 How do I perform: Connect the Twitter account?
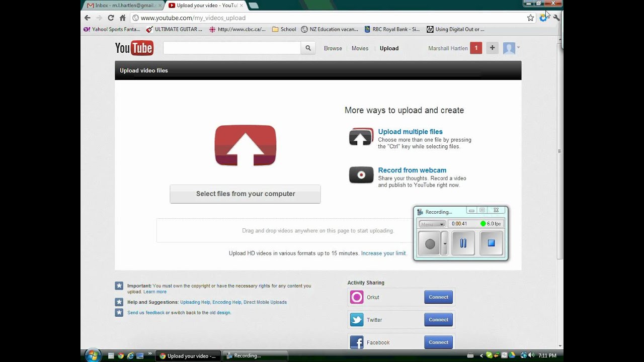point(438,320)
